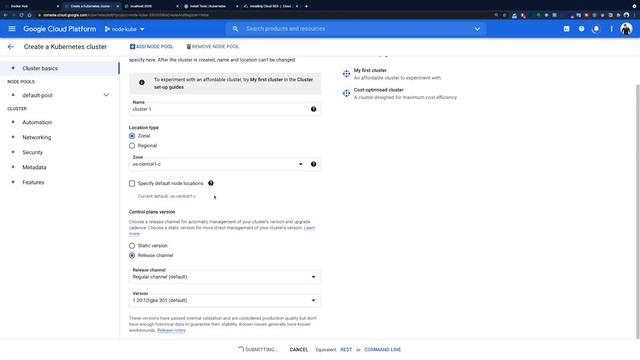Click the back arrow beside Create a Kubernetes cluster

coord(11,47)
